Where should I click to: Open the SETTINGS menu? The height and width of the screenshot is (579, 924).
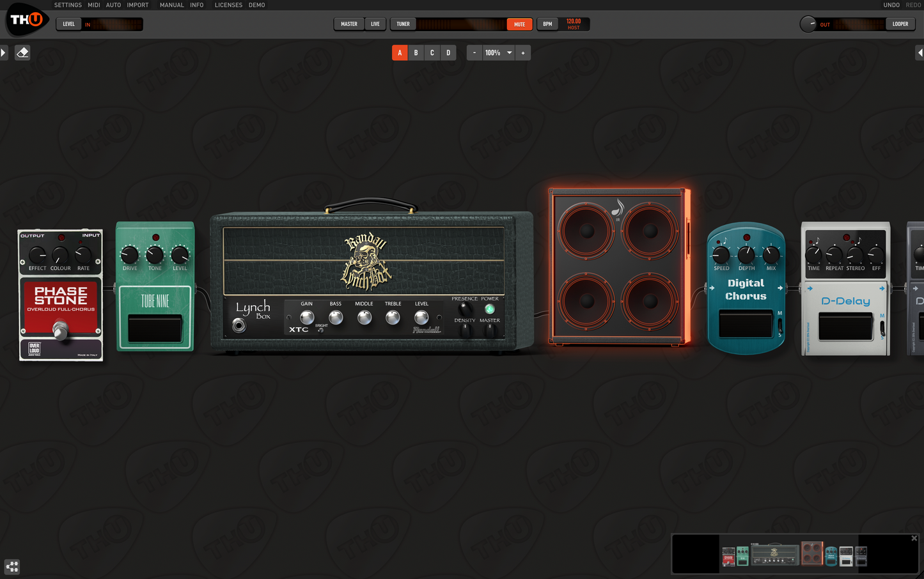68,5
